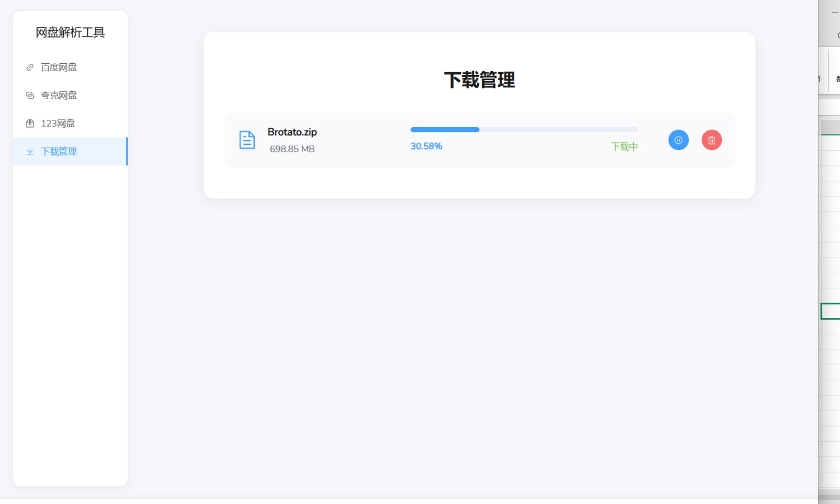Go to 123网盘 section
The image size is (840, 504).
pyautogui.click(x=58, y=123)
